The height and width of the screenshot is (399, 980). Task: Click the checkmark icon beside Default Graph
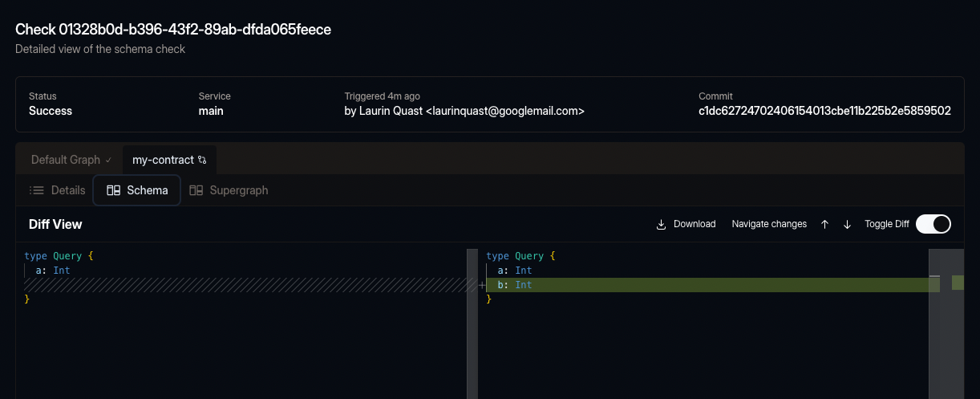click(108, 160)
